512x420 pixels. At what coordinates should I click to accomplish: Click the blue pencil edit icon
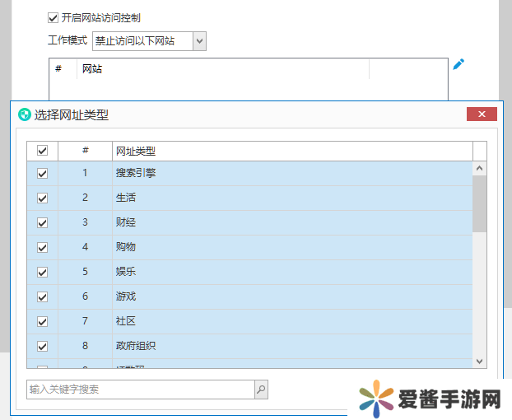(458, 64)
